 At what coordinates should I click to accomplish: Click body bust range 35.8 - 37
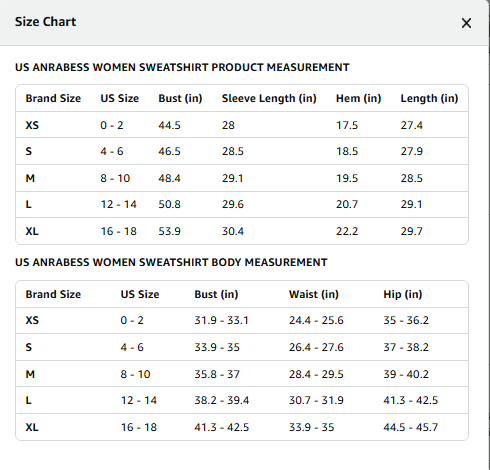point(217,374)
